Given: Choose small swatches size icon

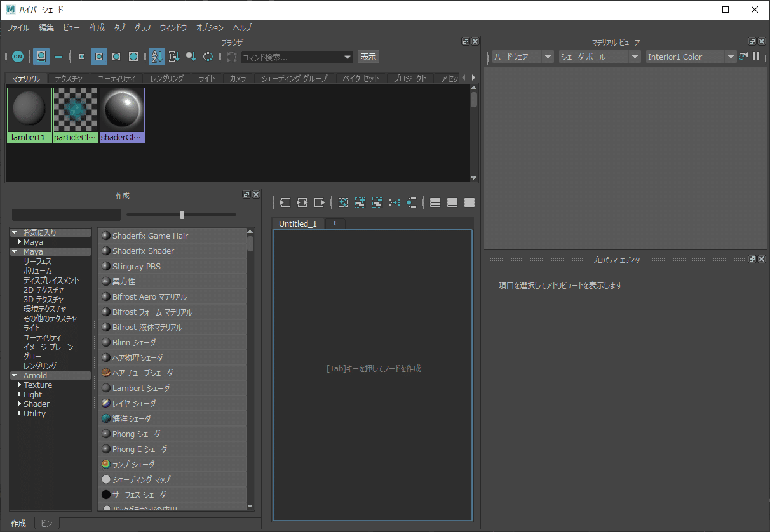Looking at the screenshot, I should coord(82,57).
